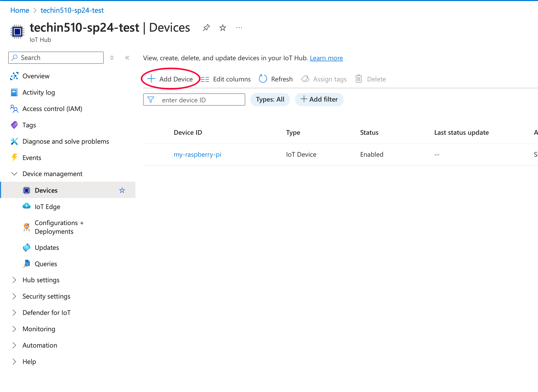Open the more options ellipsis menu
Image resolution: width=538 pixels, height=392 pixels.
pos(239,28)
